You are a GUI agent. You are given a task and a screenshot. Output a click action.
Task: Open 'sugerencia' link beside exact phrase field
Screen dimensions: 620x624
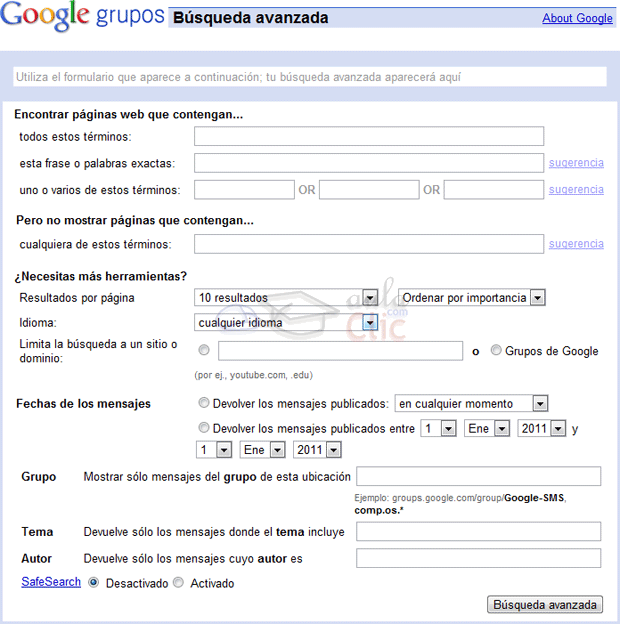click(576, 163)
